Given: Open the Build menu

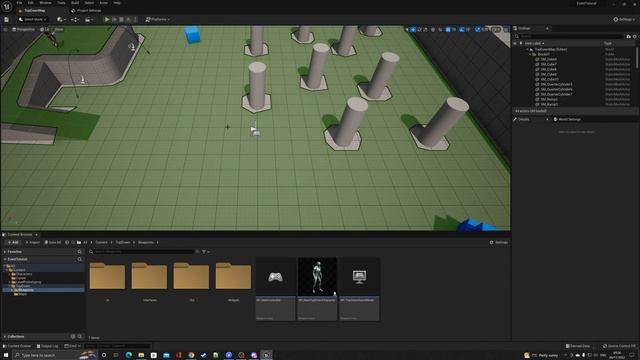Looking at the screenshot, I should tap(75, 3).
